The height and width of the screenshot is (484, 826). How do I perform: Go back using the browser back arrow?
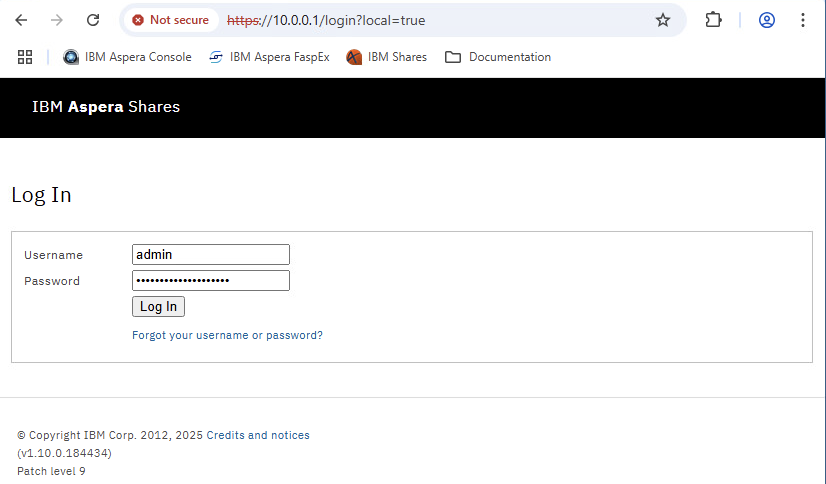point(21,20)
